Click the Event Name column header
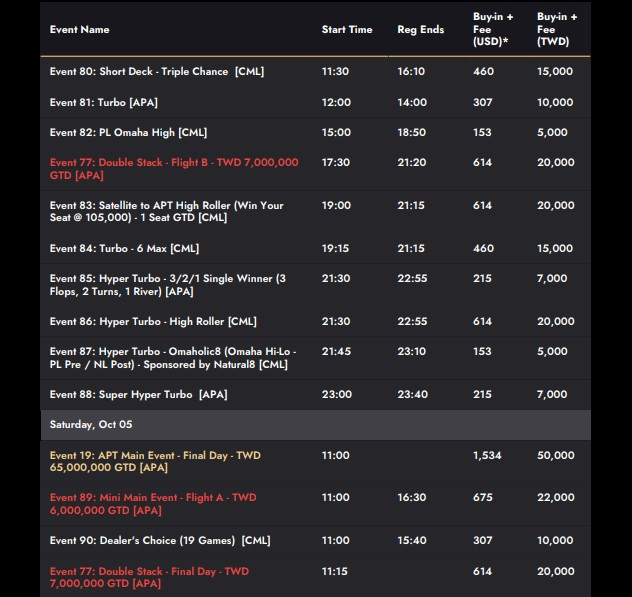The image size is (632, 597). [80, 30]
